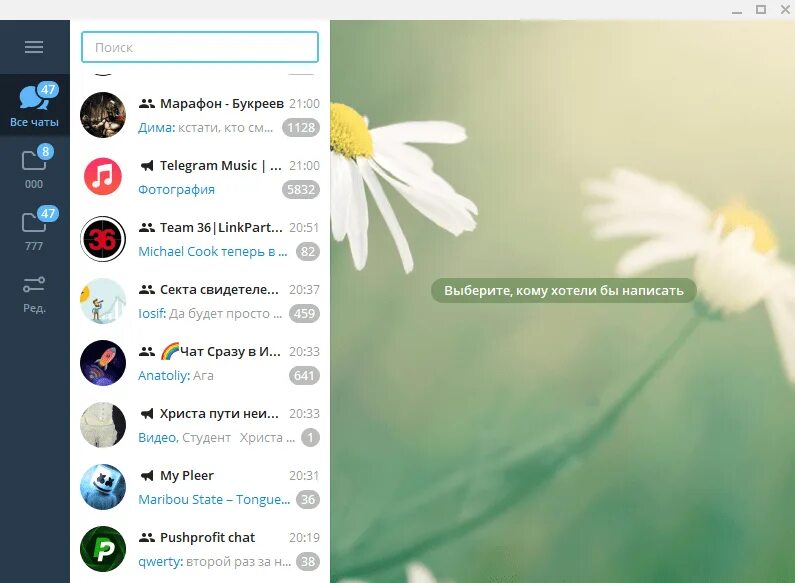Click the 1128 unread badge

point(301,127)
